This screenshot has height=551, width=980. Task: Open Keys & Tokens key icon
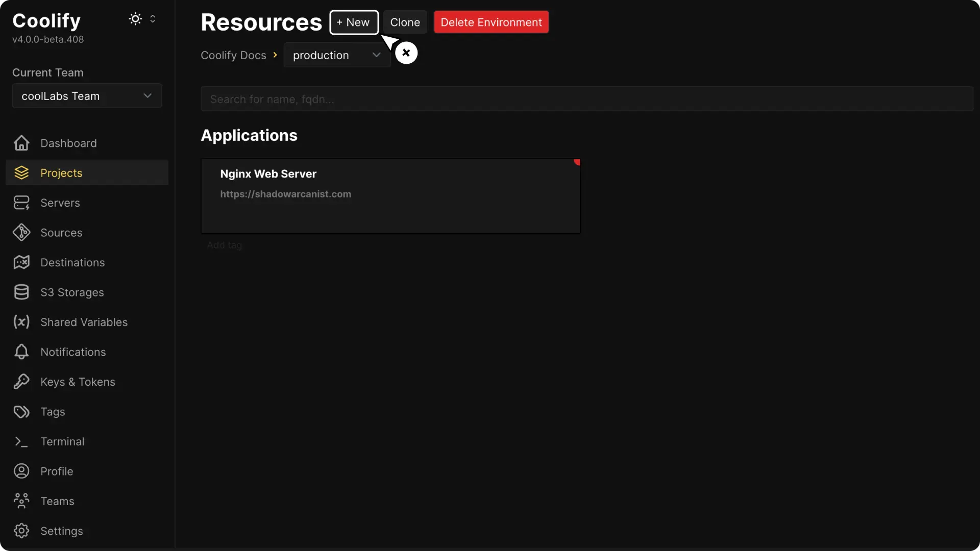coord(20,382)
